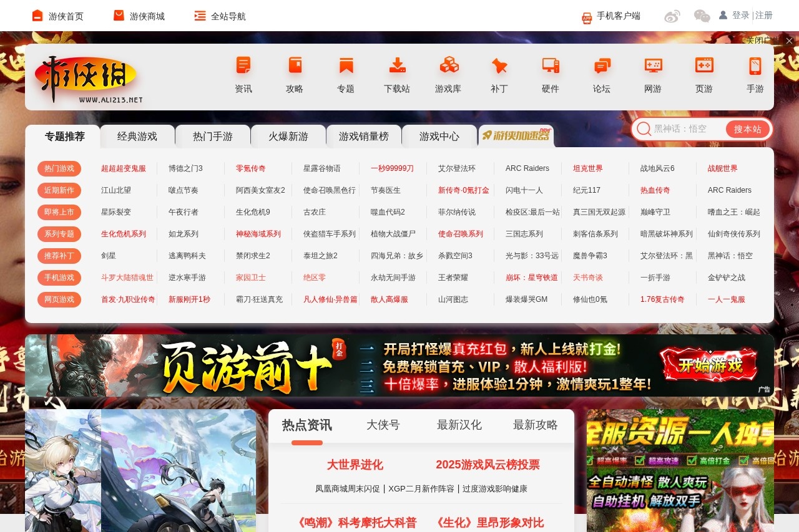The height and width of the screenshot is (532, 799).
Task: Click the 全服资源一人独享 ad image
Action: (680, 470)
